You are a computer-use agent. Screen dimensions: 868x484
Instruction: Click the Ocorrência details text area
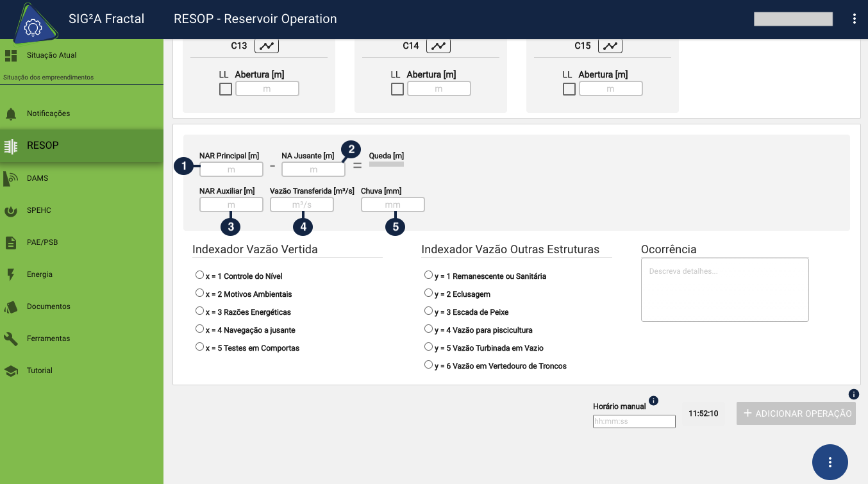coord(724,290)
